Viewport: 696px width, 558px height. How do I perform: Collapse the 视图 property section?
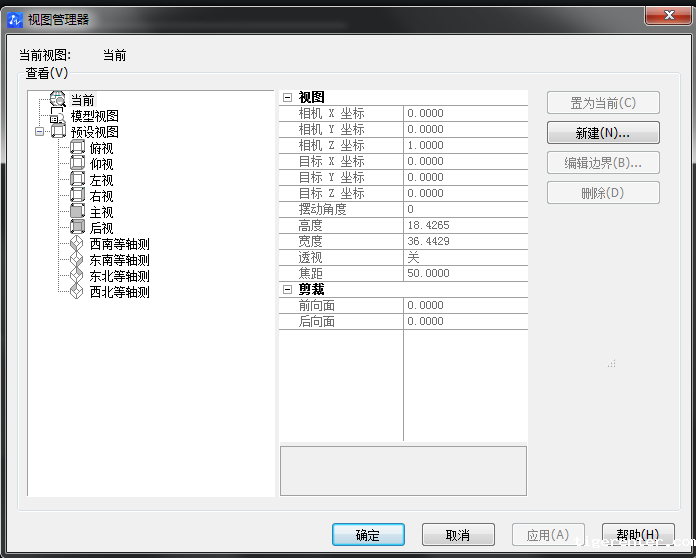pyautogui.click(x=288, y=98)
